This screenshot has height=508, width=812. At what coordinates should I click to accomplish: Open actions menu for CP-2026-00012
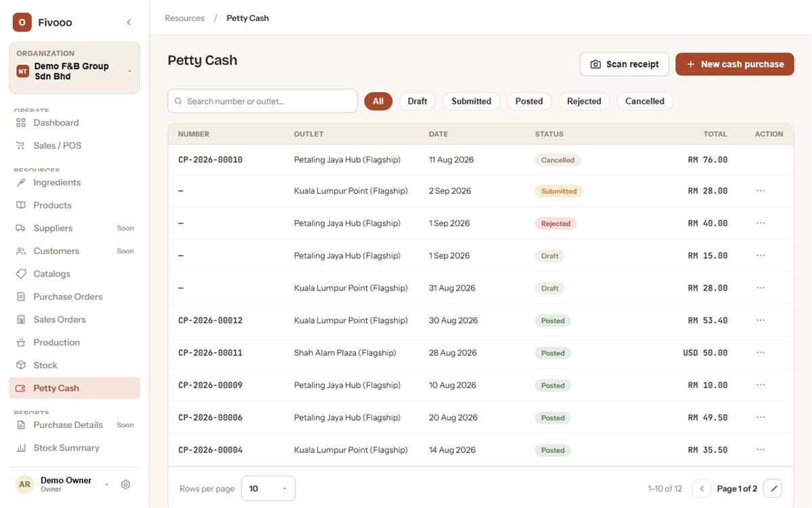point(761,320)
